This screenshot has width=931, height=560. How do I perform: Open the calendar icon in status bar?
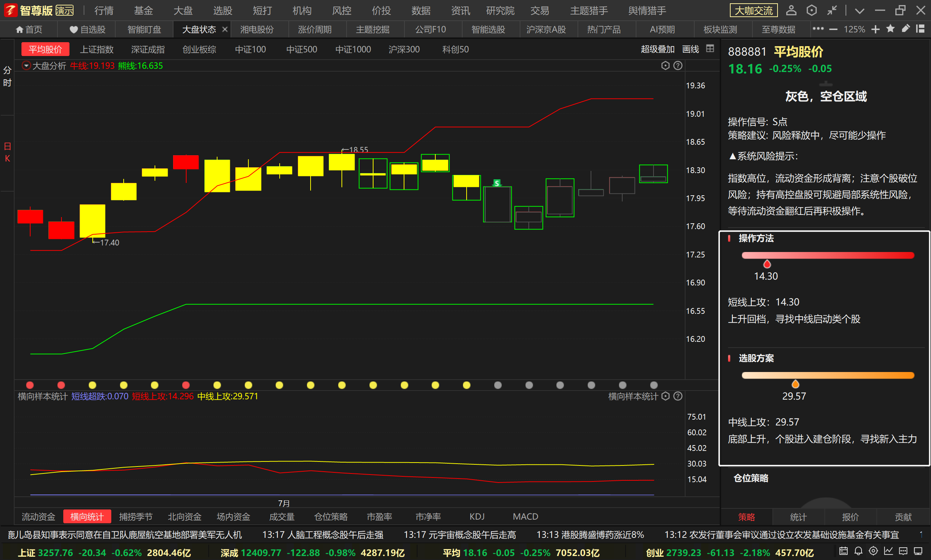pyautogui.click(x=843, y=551)
